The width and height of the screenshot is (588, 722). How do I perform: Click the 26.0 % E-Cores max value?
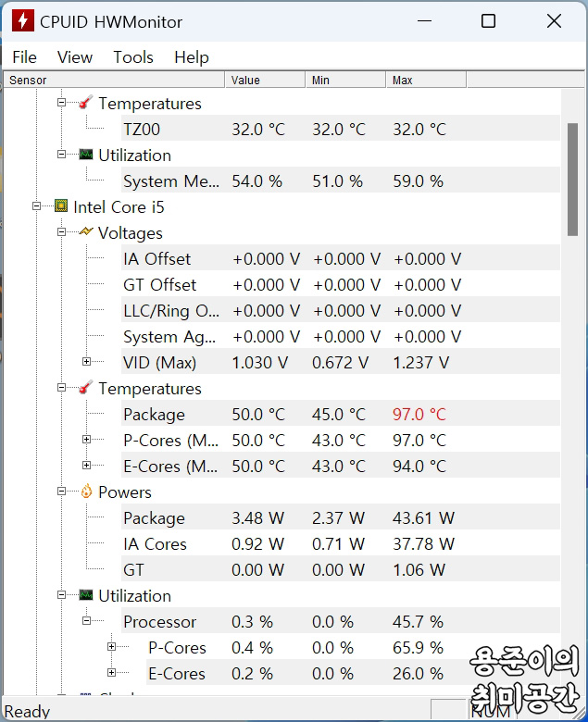click(x=418, y=673)
